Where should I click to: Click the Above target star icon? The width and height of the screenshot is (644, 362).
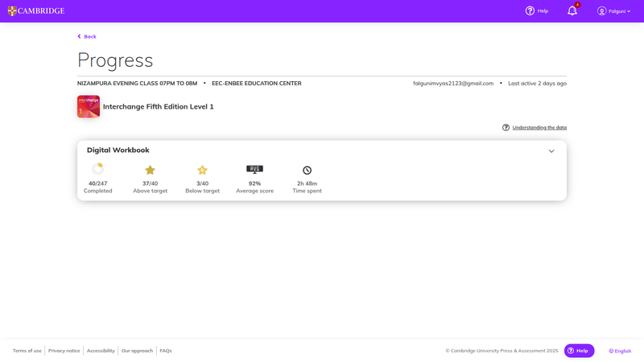[150, 170]
